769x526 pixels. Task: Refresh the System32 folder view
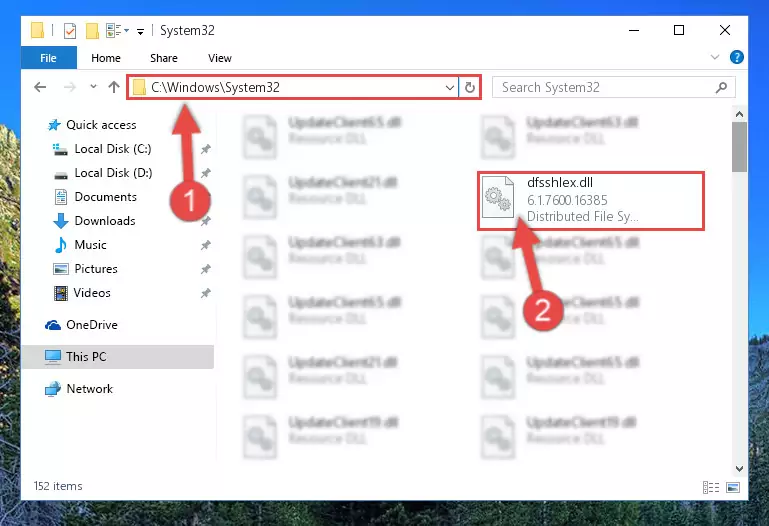470,88
